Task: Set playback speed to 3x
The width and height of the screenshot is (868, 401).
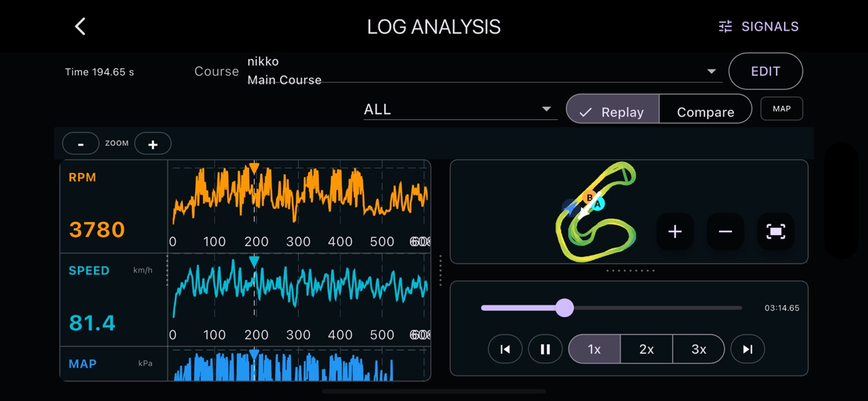Action: point(698,349)
